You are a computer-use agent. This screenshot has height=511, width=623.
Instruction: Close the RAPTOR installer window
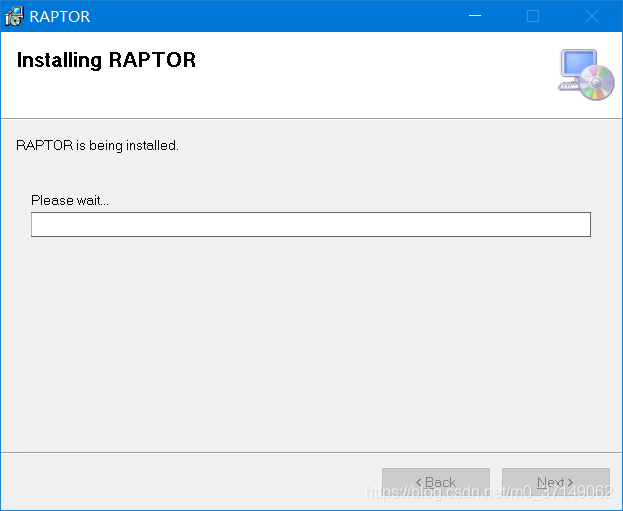(x=592, y=16)
